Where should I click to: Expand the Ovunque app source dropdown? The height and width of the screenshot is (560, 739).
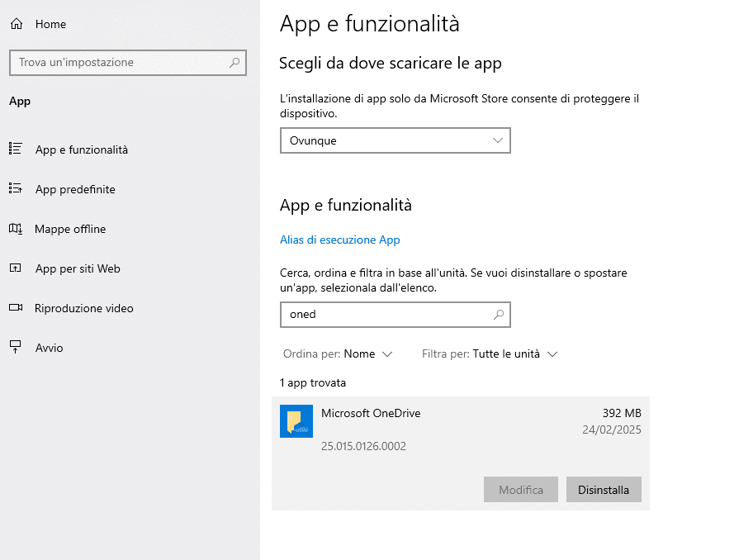395,140
